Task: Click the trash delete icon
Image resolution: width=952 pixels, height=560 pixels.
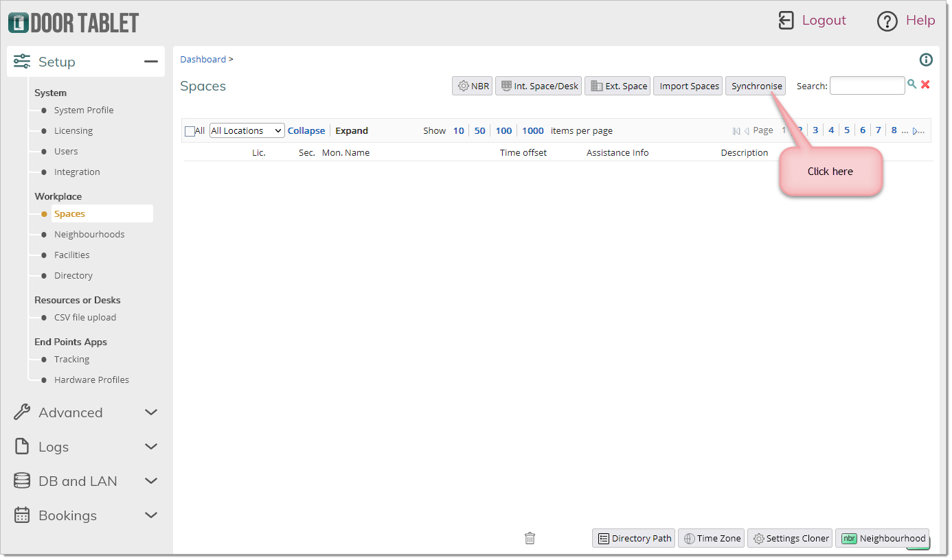Action: pos(530,538)
